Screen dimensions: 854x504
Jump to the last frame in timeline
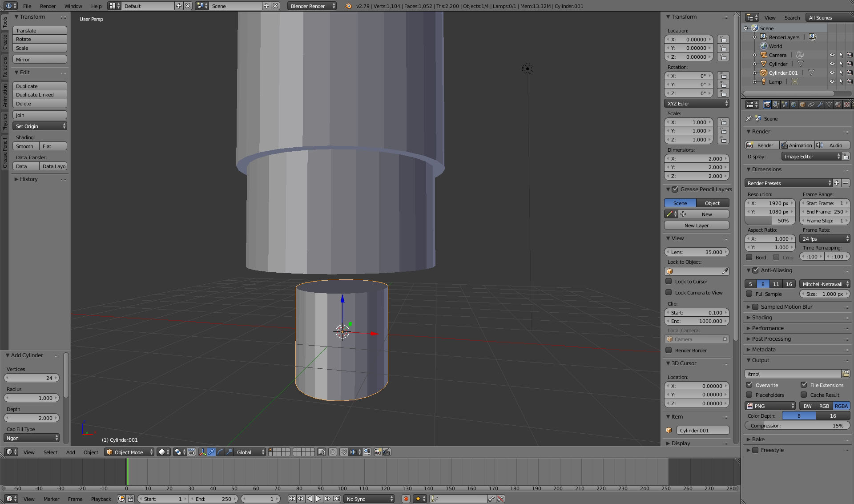[337, 499]
